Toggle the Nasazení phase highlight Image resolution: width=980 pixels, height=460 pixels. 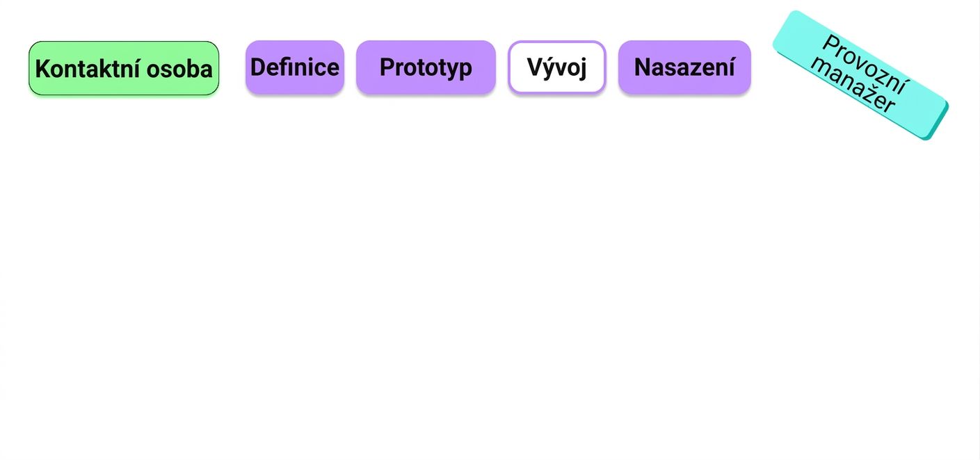click(684, 67)
